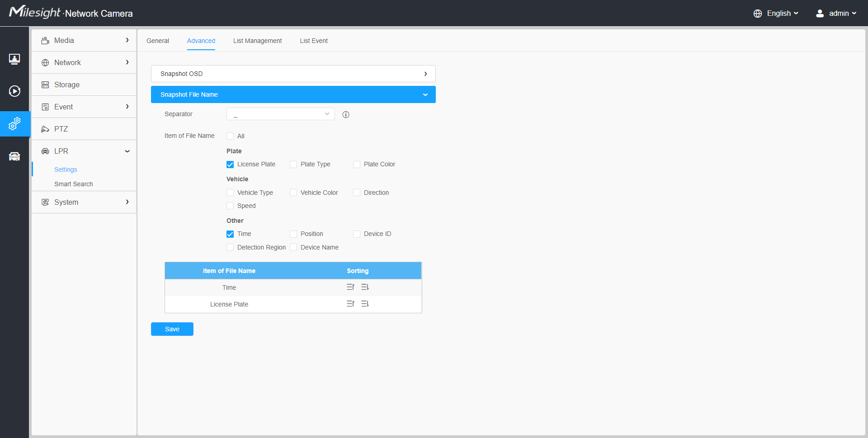The width and height of the screenshot is (868, 438).
Task: Expand the Snapshot OSD section
Action: click(x=293, y=74)
